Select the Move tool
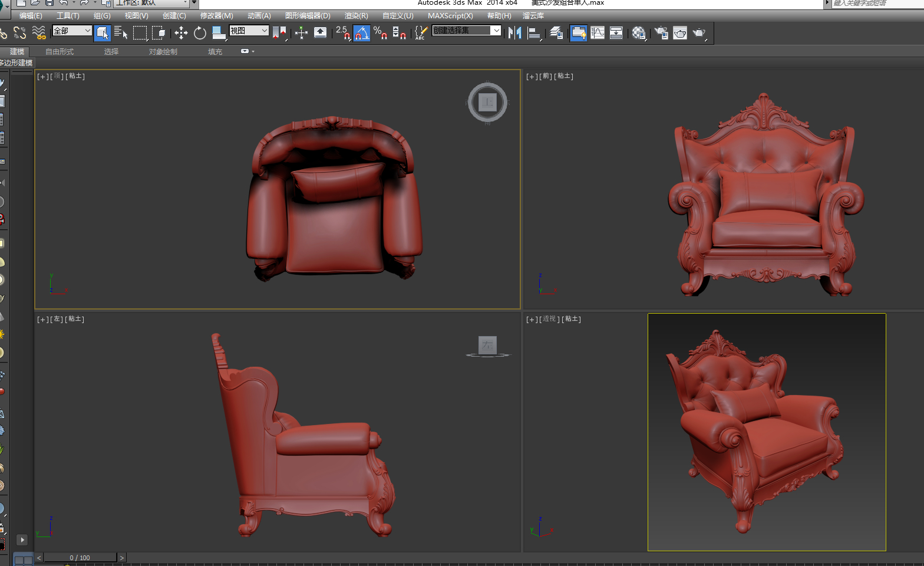 click(x=181, y=33)
